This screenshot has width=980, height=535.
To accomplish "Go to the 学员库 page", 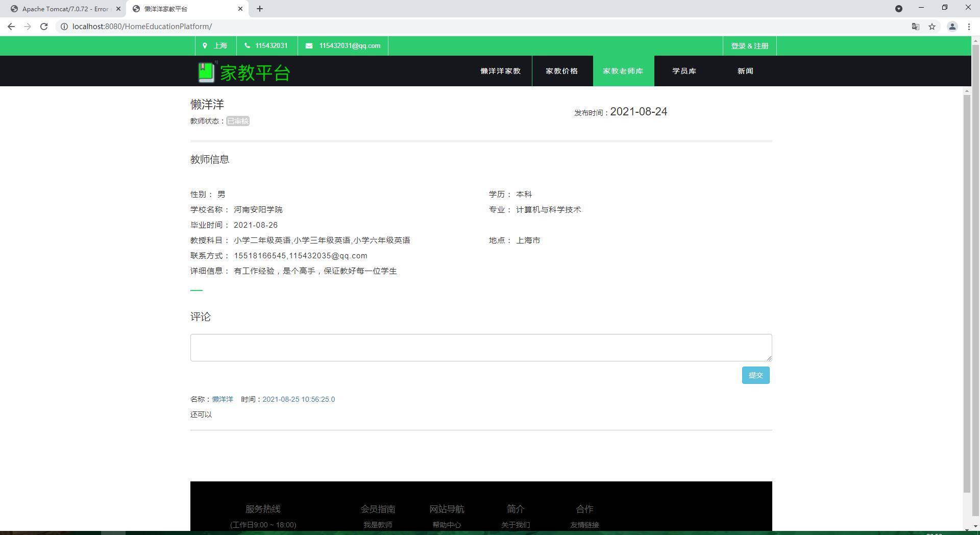I will pyautogui.click(x=684, y=71).
